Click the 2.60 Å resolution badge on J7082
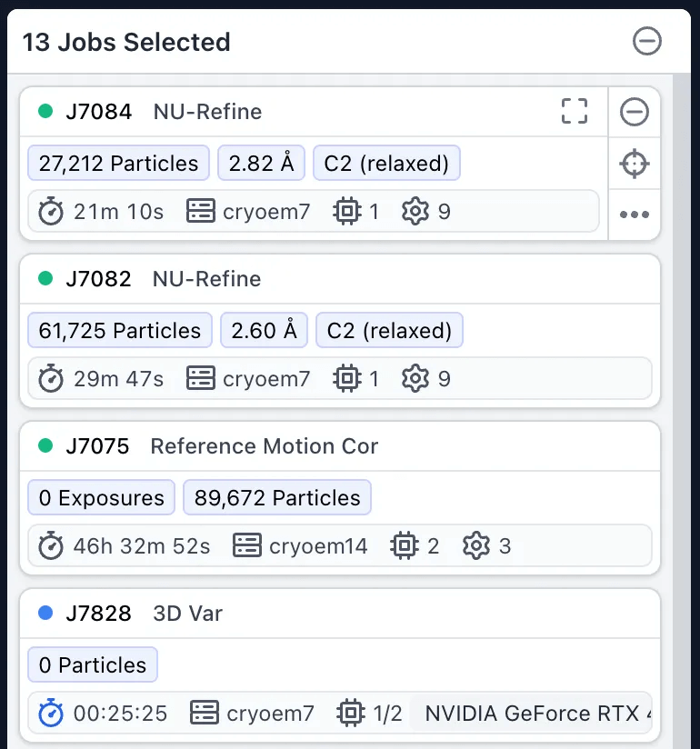This screenshot has width=700, height=749. (264, 330)
